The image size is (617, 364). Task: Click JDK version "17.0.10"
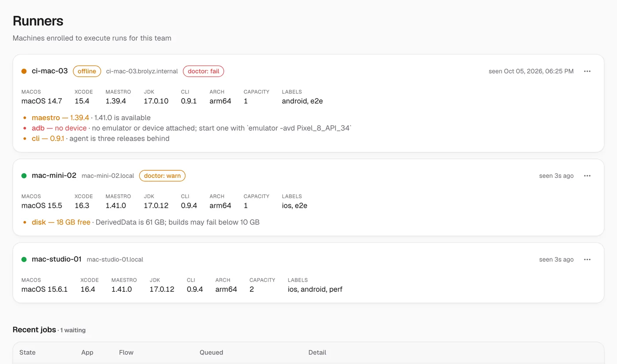coord(156,101)
